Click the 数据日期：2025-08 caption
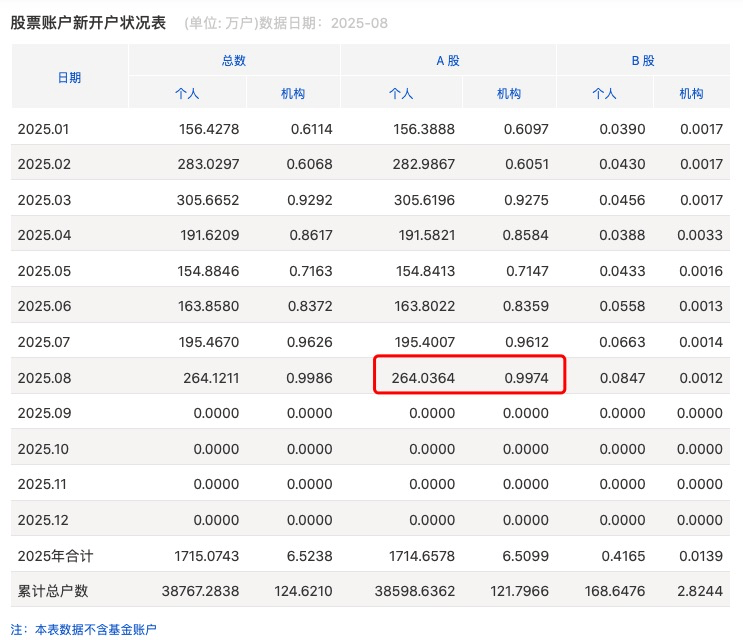Screen dimensions: 743x642 pos(323,23)
